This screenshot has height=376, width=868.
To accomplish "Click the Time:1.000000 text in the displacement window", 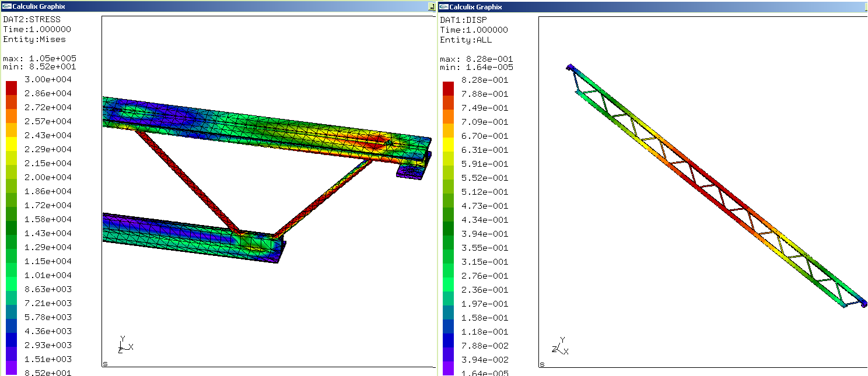I will [x=474, y=30].
